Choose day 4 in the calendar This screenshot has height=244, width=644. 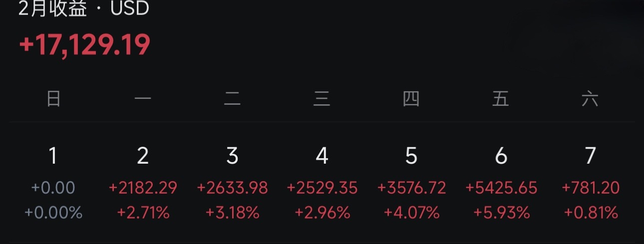pyautogui.click(x=322, y=156)
